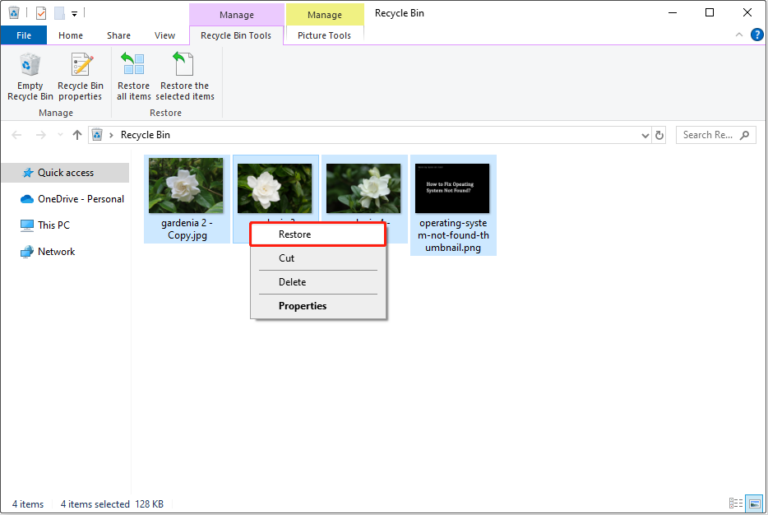Select operating-system-not-found-thumbnail.png file
This screenshot has height=515, width=768.
click(453, 205)
